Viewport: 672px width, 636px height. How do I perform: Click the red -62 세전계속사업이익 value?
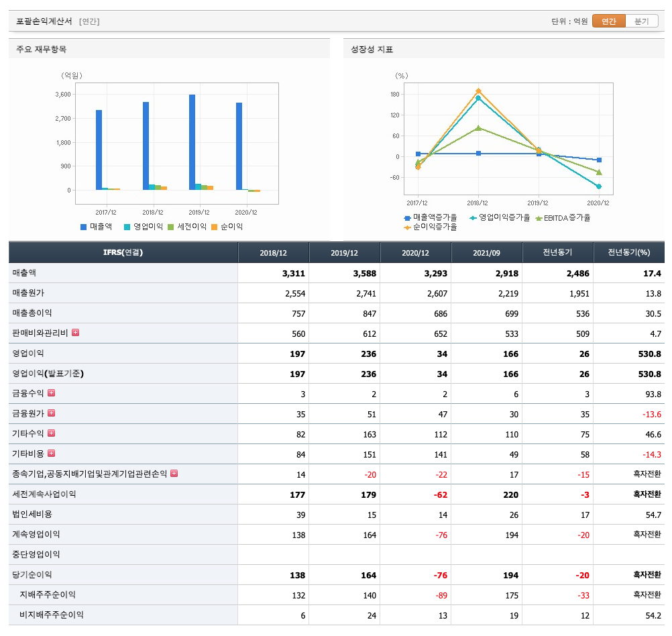point(441,495)
